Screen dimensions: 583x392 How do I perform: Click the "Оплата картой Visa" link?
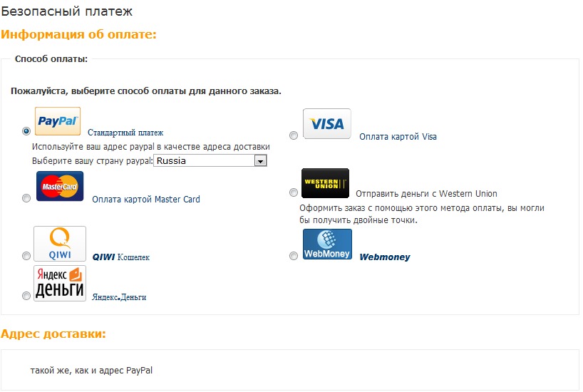pyautogui.click(x=398, y=137)
